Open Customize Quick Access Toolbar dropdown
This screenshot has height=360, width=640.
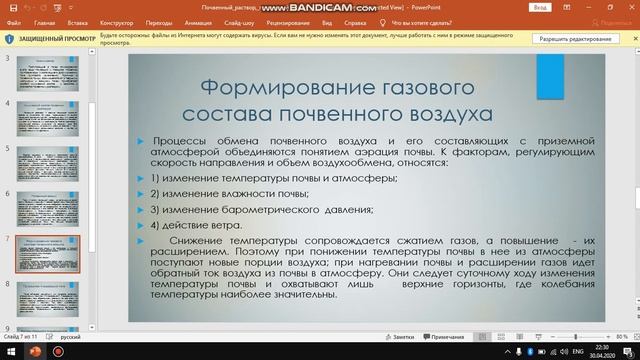(x=71, y=8)
